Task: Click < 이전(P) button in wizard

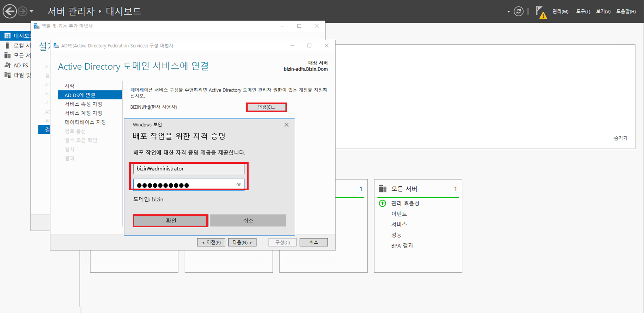Action: point(211,242)
